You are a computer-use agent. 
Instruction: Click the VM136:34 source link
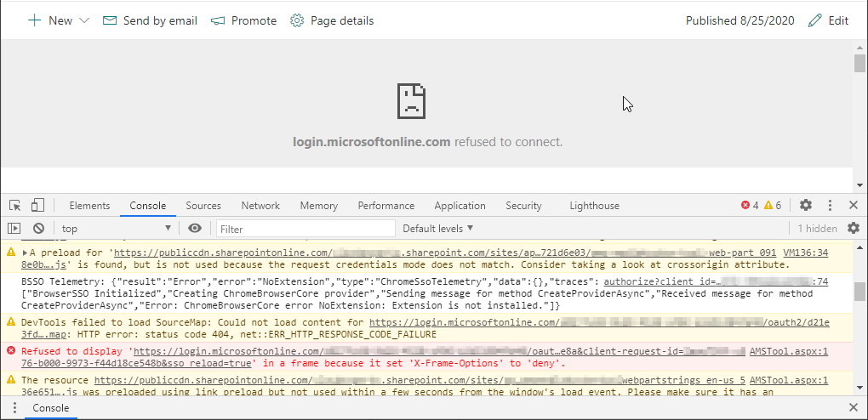point(805,253)
